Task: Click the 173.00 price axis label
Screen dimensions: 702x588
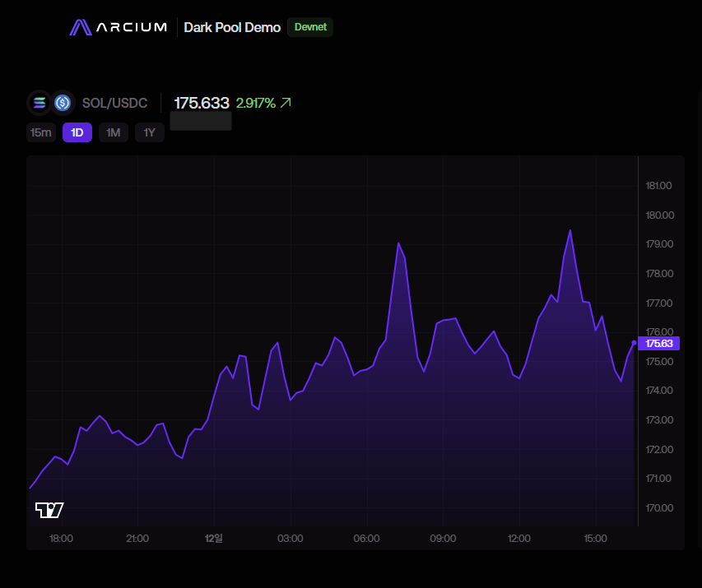Action: (659, 419)
